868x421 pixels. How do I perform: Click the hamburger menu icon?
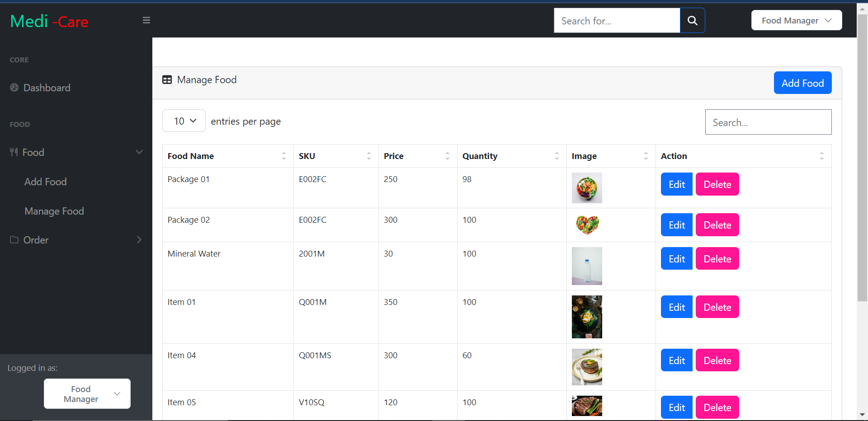146,20
